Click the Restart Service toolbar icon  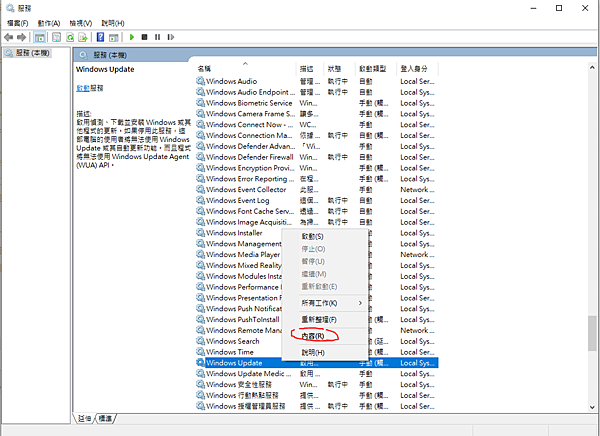click(x=171, y=37)
